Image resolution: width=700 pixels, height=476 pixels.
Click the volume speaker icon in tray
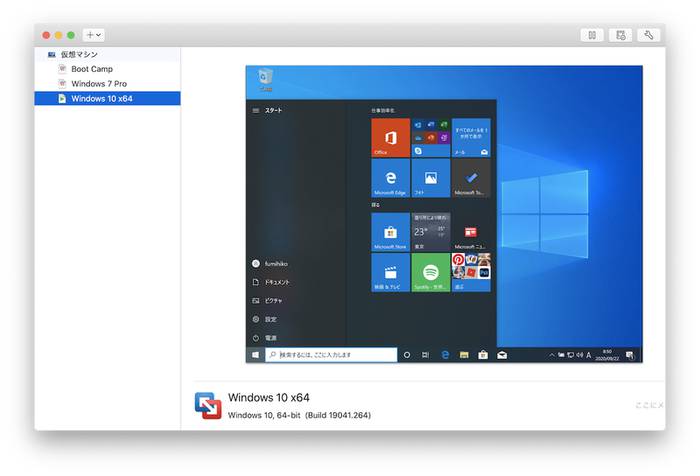579,355
